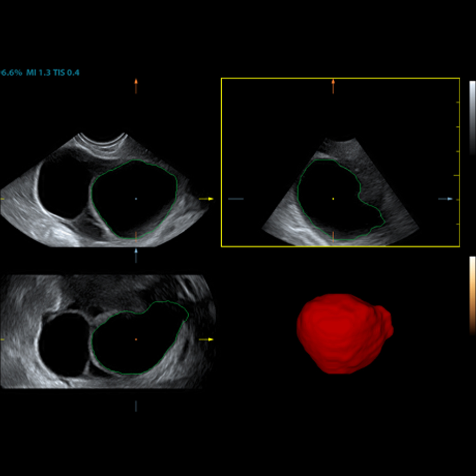Click yellow arrow right of lower-left plane
This screenshot has width=476, height=476.
[x=206, y=339]
